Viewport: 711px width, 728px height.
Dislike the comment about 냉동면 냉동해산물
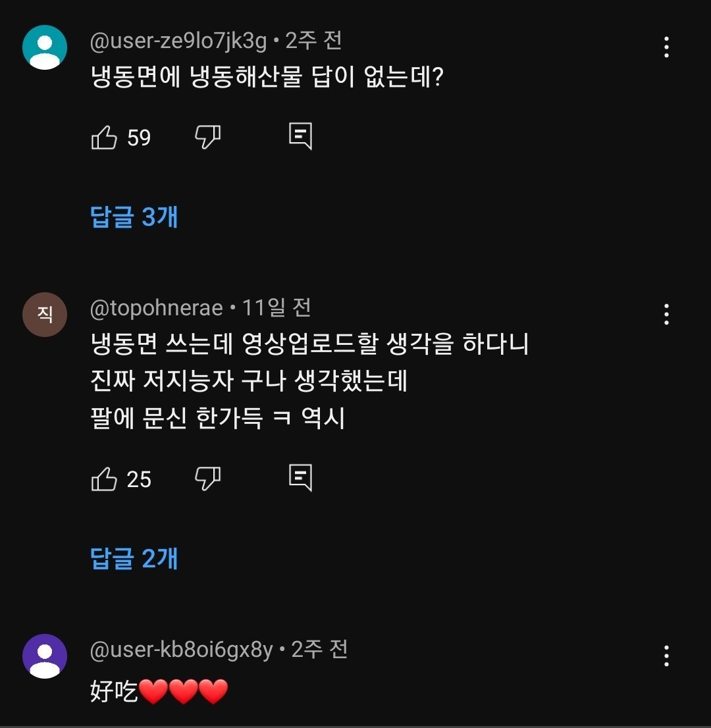207,138
